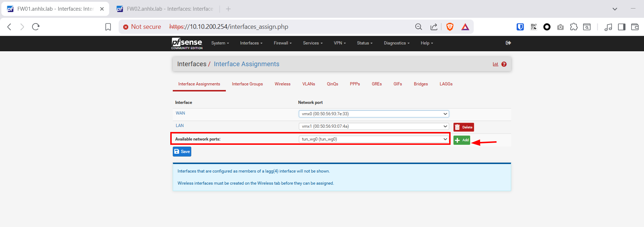The image size is (644, 227).
Task: Open the WAN interface link
Action: 180,113
